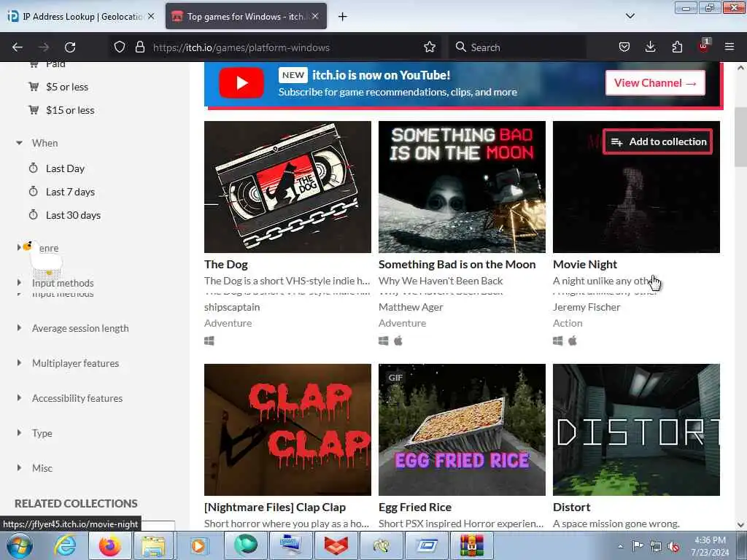Open the Movie Night title link

pyautogui.click(x=585, y=264)
